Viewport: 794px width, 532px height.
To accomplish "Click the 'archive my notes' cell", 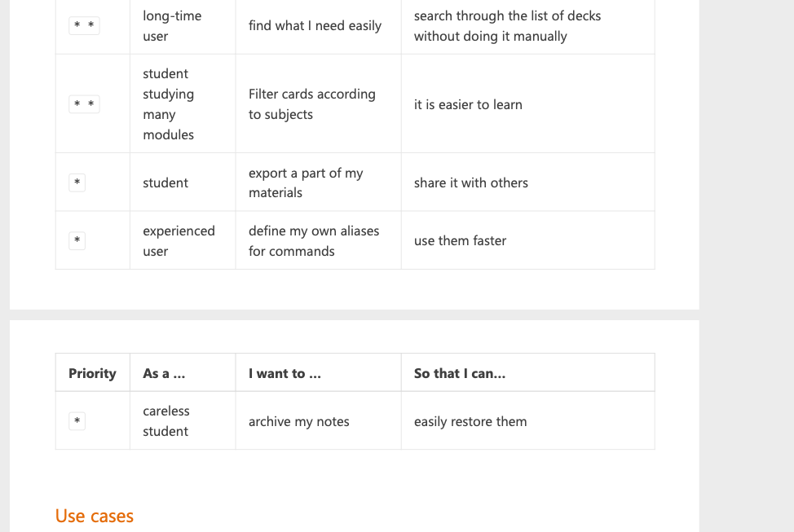I will (x=298, y=421).
